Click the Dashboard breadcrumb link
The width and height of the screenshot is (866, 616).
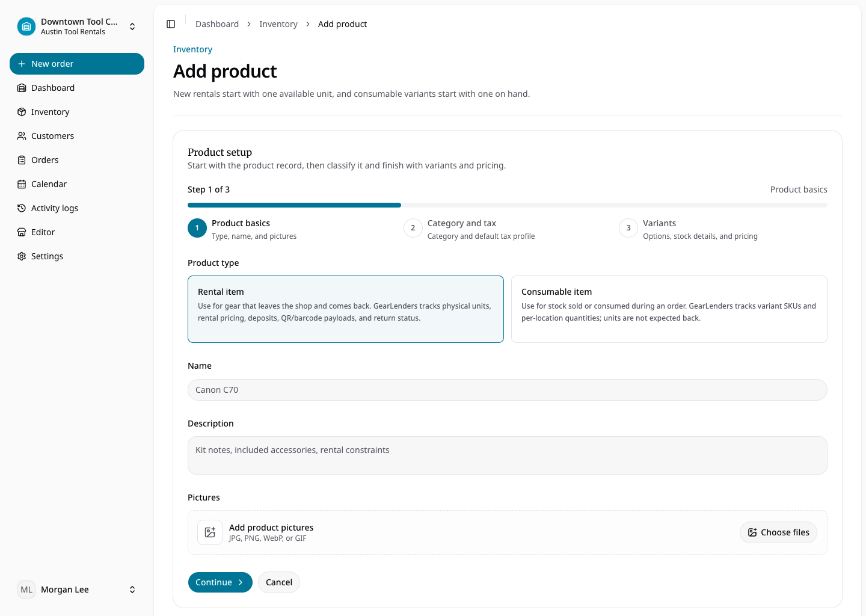click(217, 24)
